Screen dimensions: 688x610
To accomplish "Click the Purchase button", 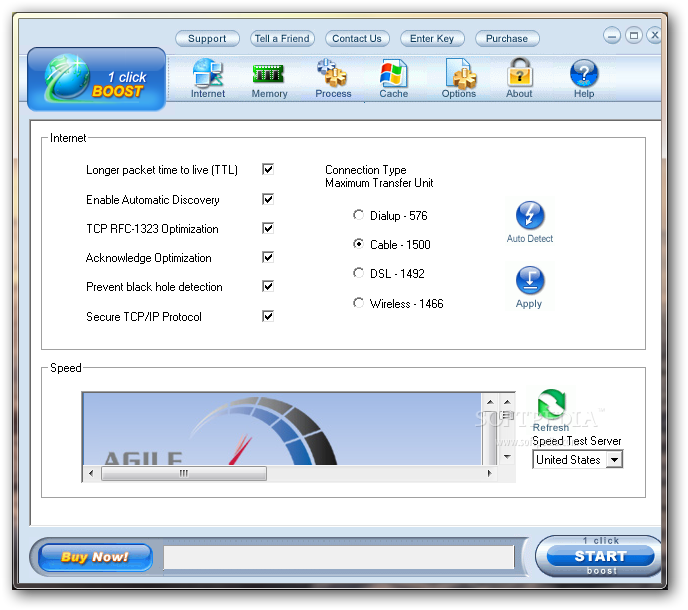I will pos(507,39).
